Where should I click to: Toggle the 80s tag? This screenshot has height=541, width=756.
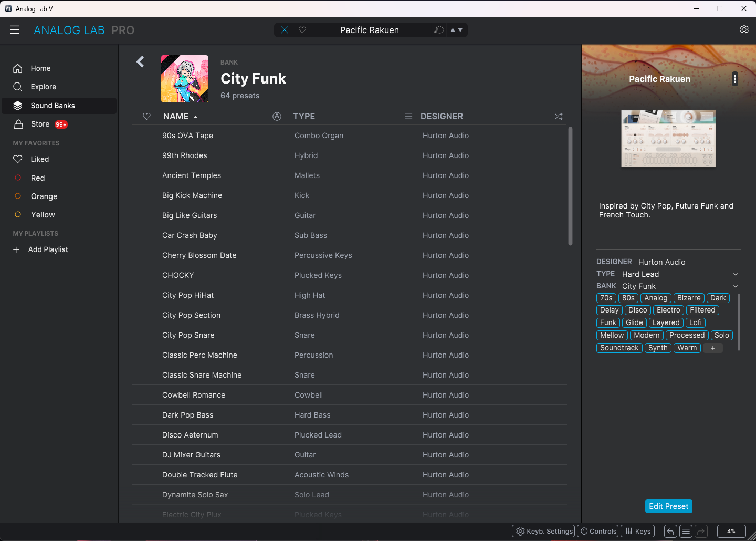628,298
